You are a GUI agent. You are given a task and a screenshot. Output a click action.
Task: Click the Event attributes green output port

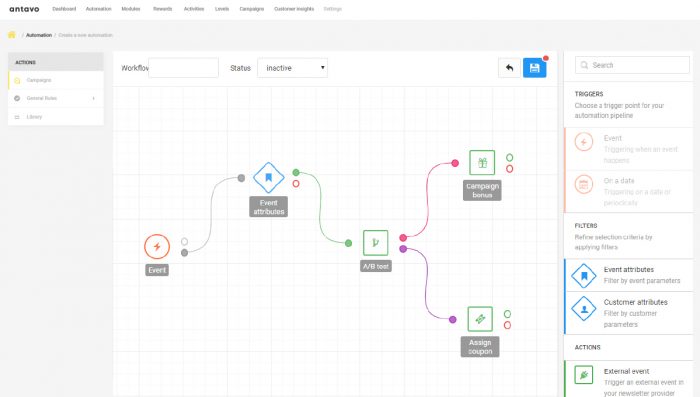(x=296, y=172)
